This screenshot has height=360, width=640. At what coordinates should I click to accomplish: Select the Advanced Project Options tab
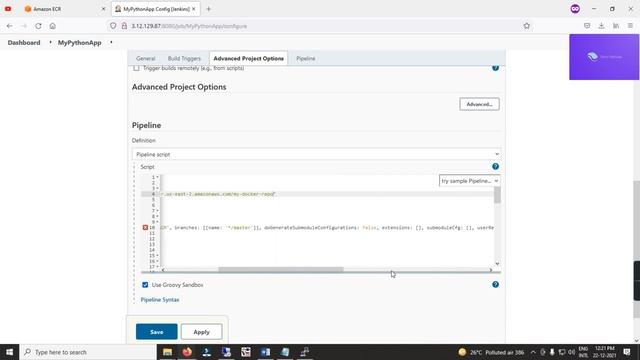[248, 58]
